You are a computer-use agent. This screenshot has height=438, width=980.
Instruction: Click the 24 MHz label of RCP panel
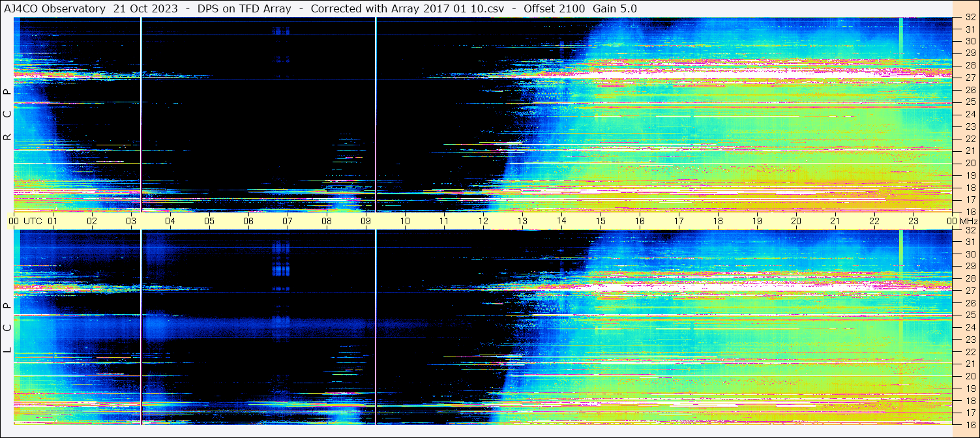pyautogui.click(x=970, y=114)
